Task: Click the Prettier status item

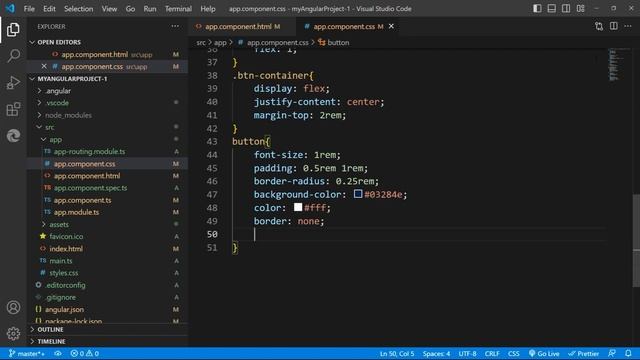Action: pos(583,353)
